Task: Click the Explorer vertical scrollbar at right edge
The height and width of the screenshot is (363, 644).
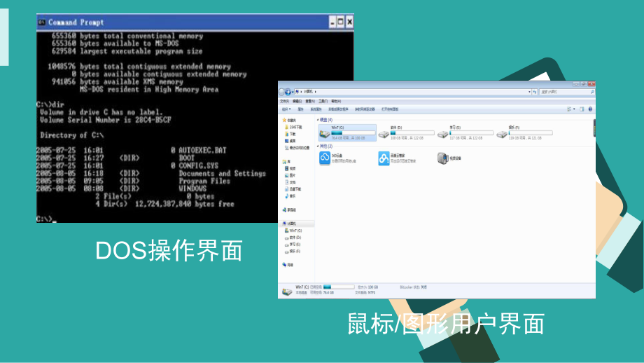Action: 594,128
